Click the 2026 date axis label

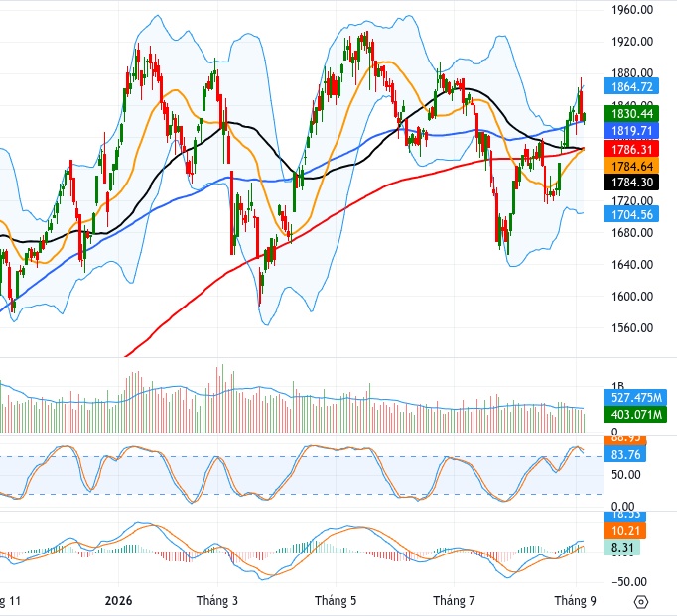tap(119, 600)
